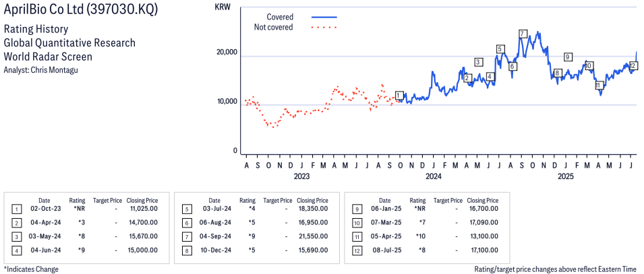Click Global Quantitative Research text
644x274 pixels.
tap(69, 43)
